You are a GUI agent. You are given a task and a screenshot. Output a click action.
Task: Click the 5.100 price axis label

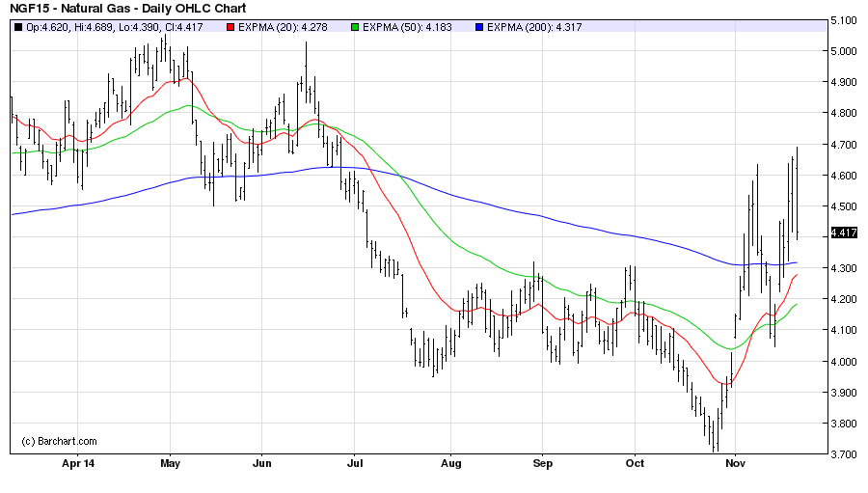(844, 20)
